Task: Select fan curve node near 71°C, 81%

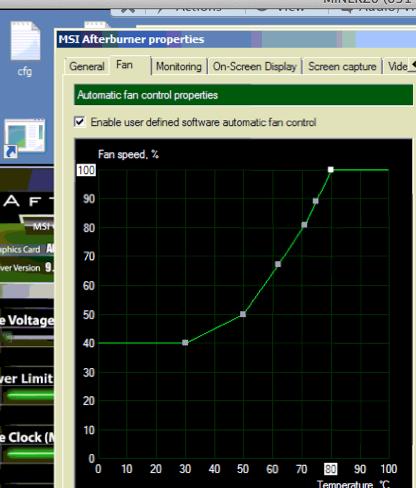Action: click(x=304, y=225)
